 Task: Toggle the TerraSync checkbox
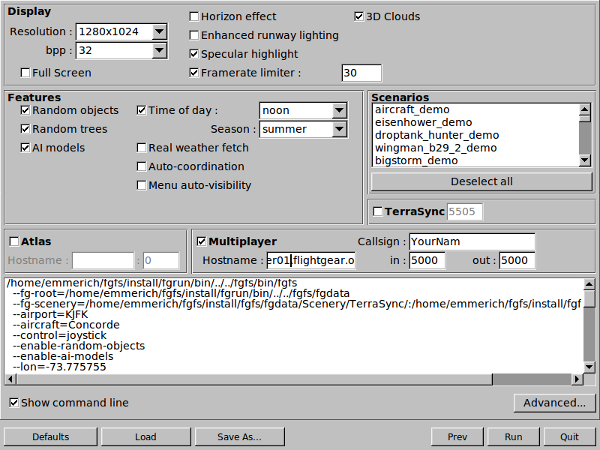click(377, 212)
